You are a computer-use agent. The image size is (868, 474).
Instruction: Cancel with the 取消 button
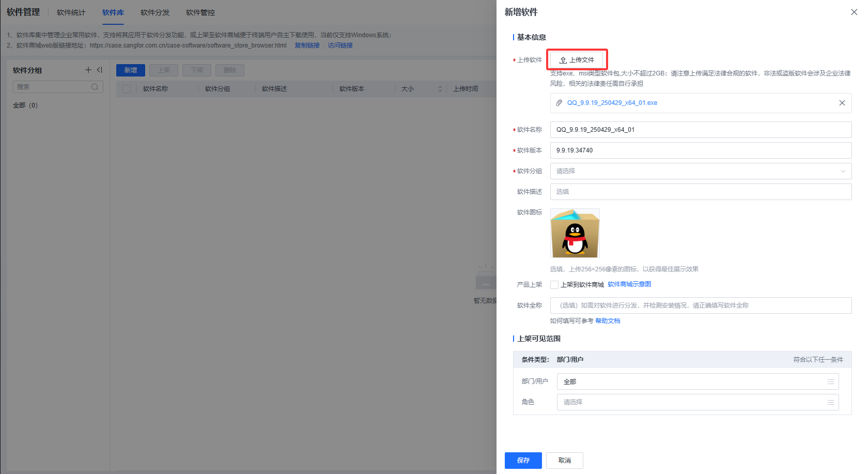click(565, 461)
